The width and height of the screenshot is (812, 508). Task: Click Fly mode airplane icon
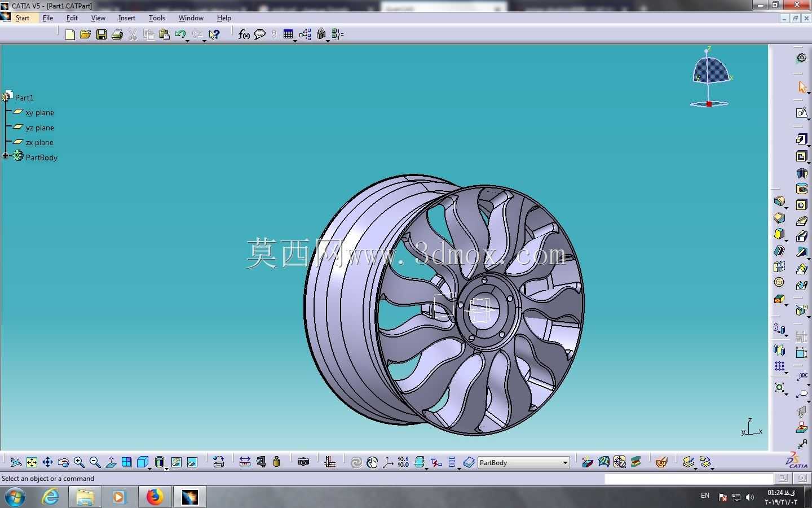16,462
